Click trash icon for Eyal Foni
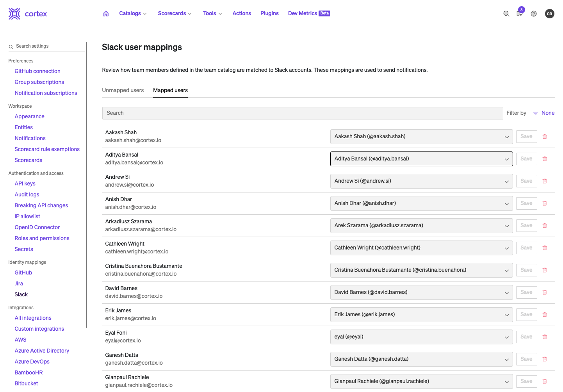This screenshot has height=392, width=563. click(x=544, y=337)
